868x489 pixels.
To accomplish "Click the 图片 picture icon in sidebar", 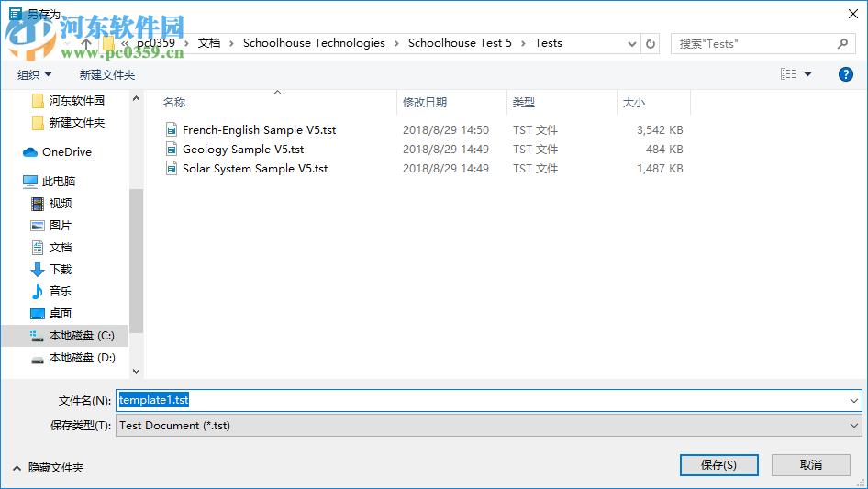I will coord(37,226).
